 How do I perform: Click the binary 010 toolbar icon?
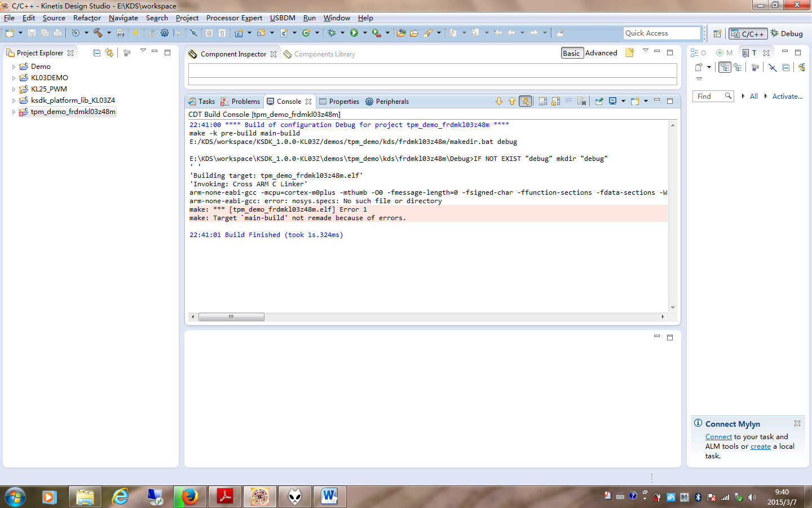(120, 33)
